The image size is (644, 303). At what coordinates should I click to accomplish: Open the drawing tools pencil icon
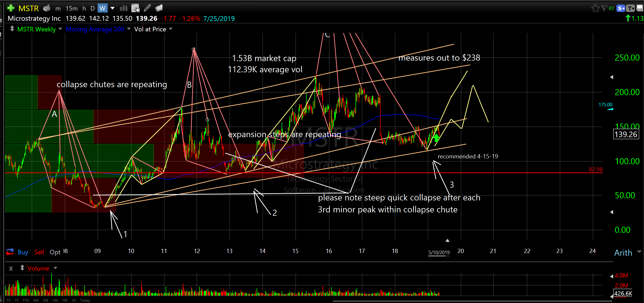tap(147, 8)
